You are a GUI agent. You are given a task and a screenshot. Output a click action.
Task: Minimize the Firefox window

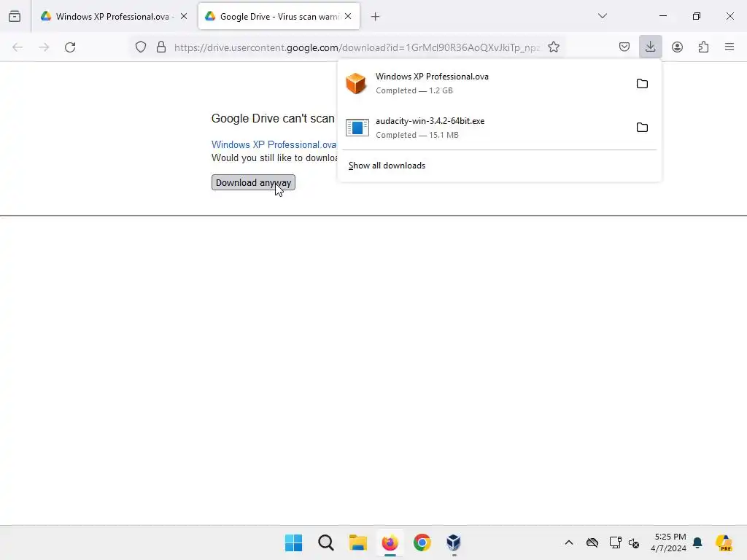coord(662,16)
